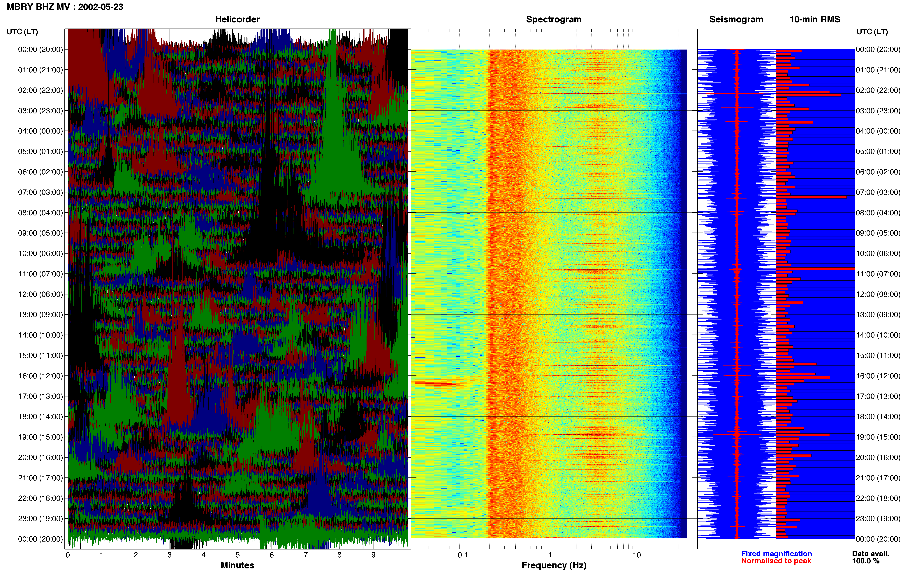Click the low-frequency red streak near 16:00 in Spectrogram
The image size is (924, 578).
(434, 383)
